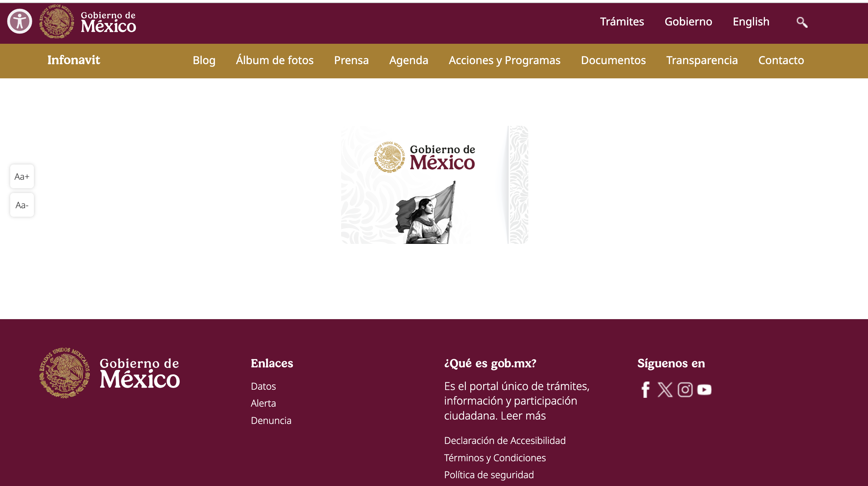Increase font size with Aa+ button
Screen dimensions: 868x486
coord(22,176)
